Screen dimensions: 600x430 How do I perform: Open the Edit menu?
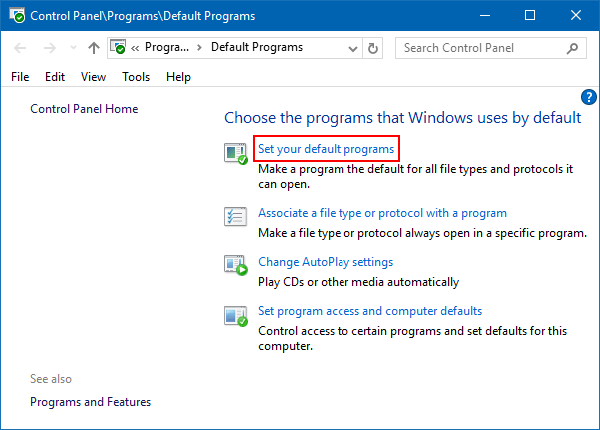[55, 77]
